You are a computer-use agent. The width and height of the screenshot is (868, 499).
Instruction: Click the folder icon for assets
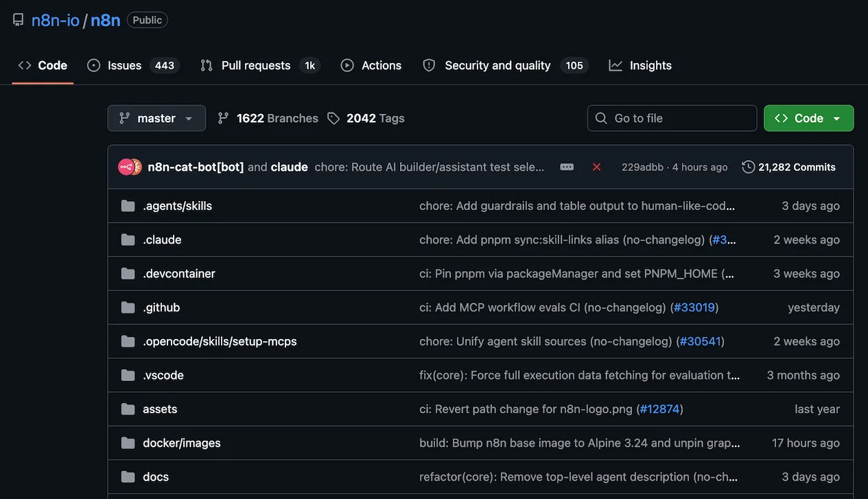click(128, 409)
